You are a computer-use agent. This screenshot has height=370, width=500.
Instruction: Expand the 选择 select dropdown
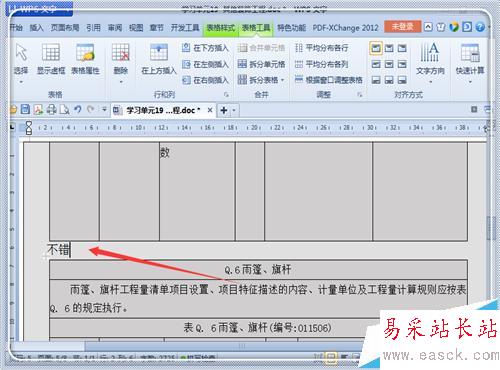pos(21,82)
